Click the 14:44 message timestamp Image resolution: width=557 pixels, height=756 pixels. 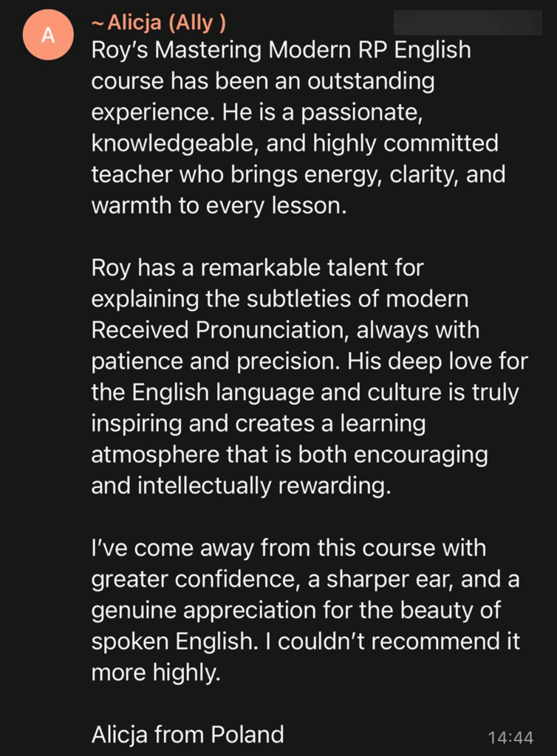[510, 738]
